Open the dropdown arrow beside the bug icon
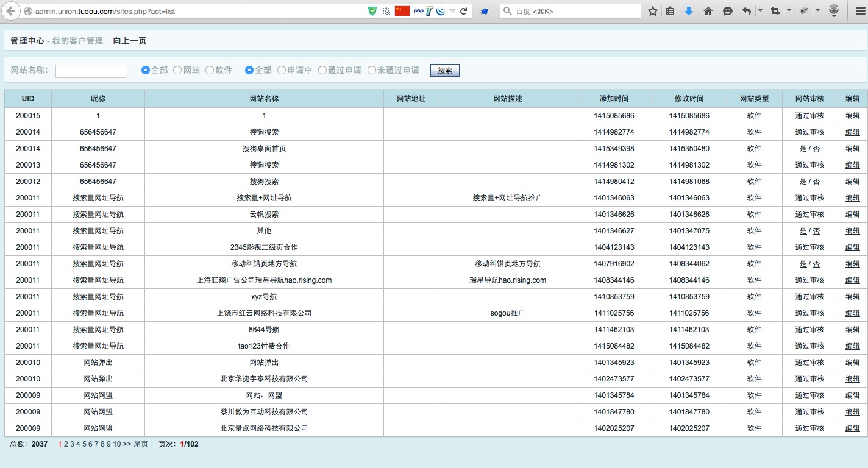The height and width of the screenshot is (468, 868). coord(817,10)
